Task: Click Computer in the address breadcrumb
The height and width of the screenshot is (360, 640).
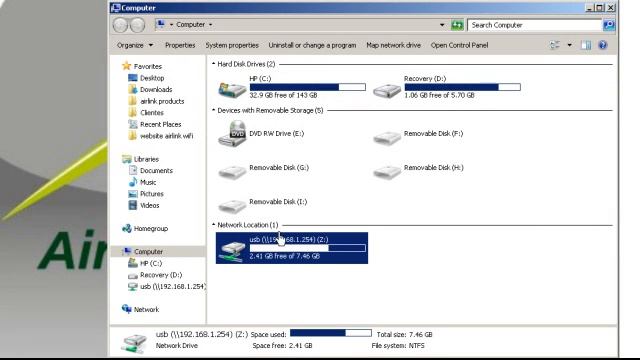Action: point(191,24)
